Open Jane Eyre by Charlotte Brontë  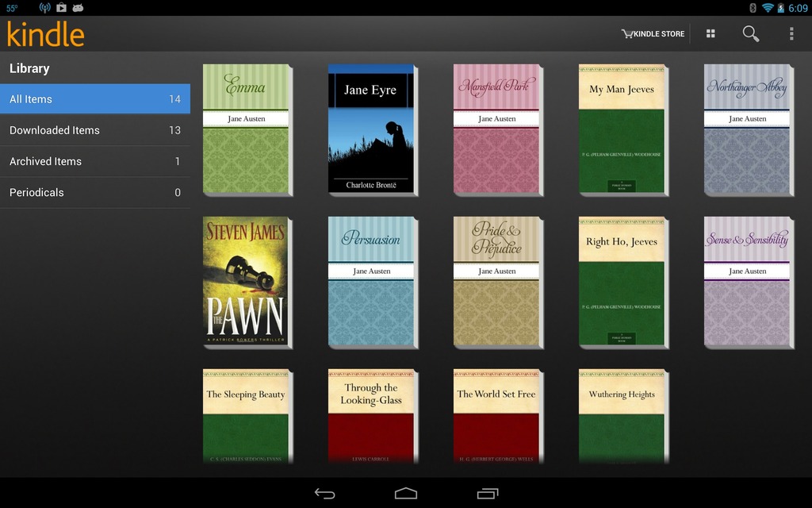[371, 129]
